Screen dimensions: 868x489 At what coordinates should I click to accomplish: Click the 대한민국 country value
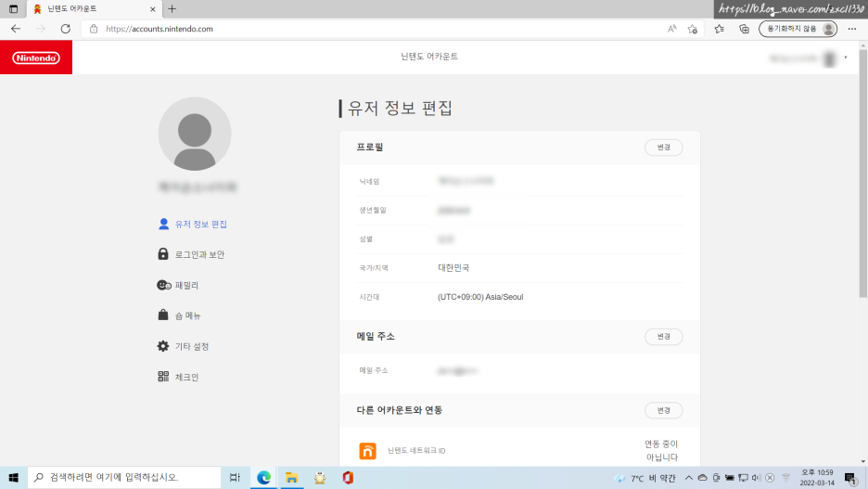(453, 268)
